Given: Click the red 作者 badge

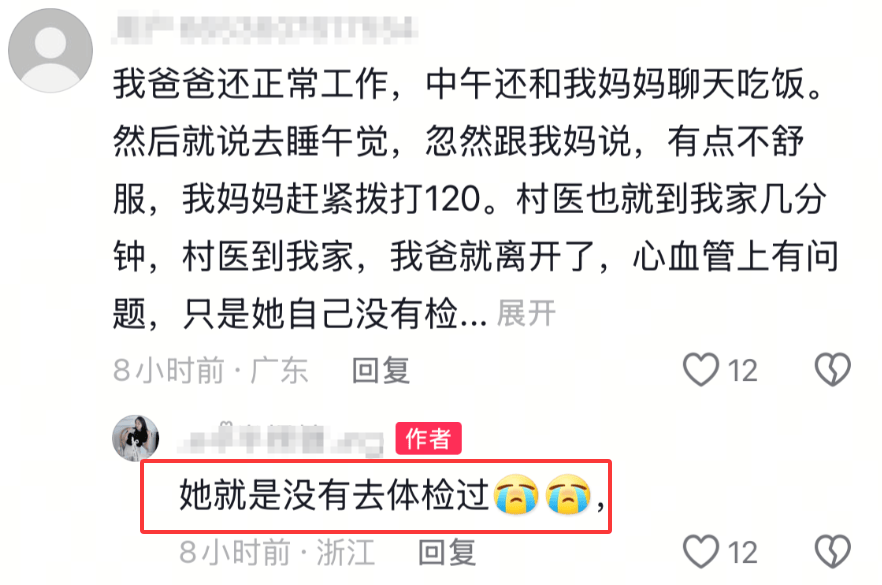Looking at the screenshot, I should coord(428,438).
